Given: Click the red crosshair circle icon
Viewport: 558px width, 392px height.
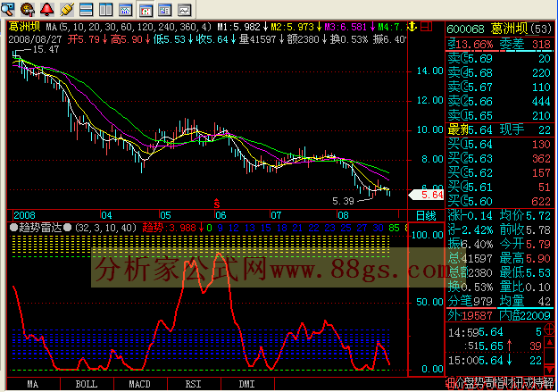Looking at the screenshot, I should [550, 330].
